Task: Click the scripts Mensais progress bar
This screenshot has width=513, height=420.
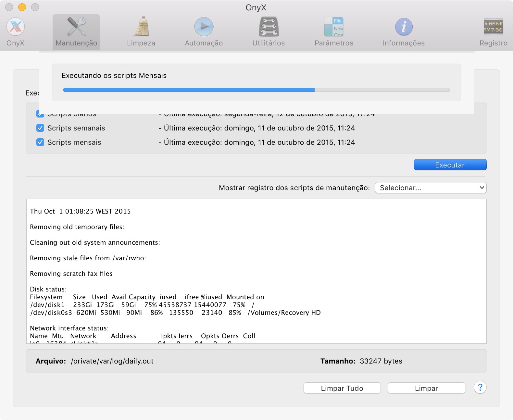Action: click(x=256, y=90)
